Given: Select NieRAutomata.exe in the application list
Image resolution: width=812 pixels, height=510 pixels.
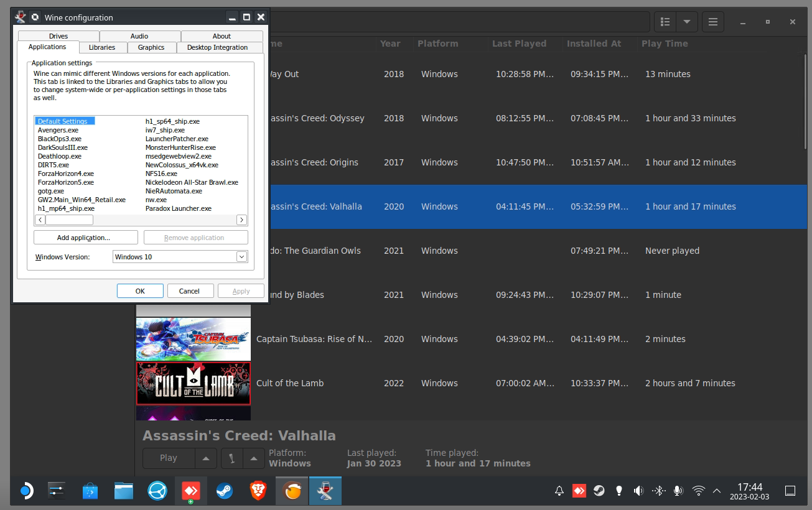Looking at the screenshot, I should [174, 191].
